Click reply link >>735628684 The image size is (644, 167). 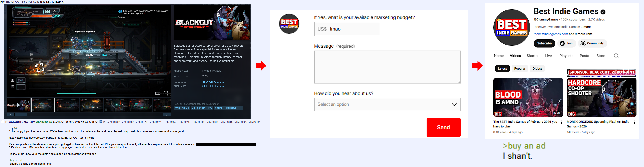[114, 122]
